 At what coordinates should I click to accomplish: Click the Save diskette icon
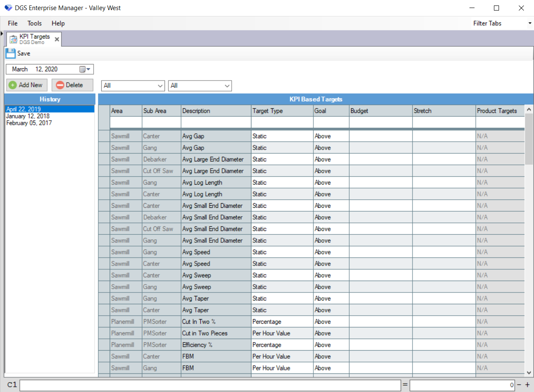click(x=10, y=53)
